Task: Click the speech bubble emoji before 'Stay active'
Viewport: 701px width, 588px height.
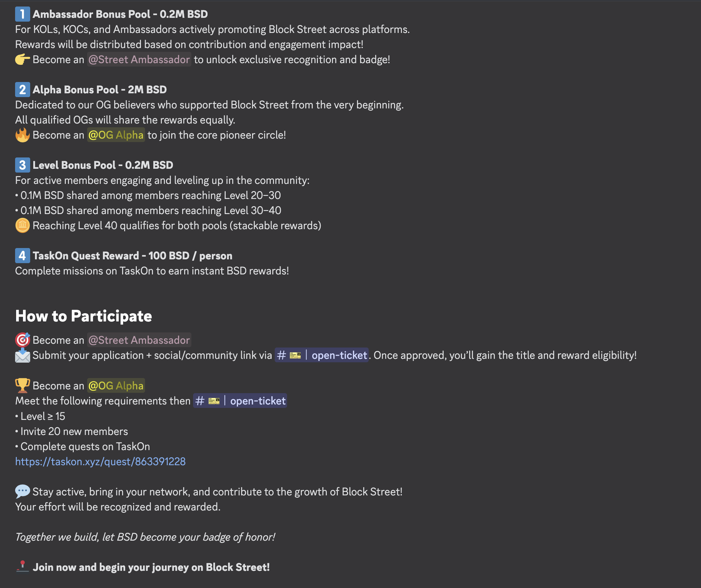Action: point(22,492)
